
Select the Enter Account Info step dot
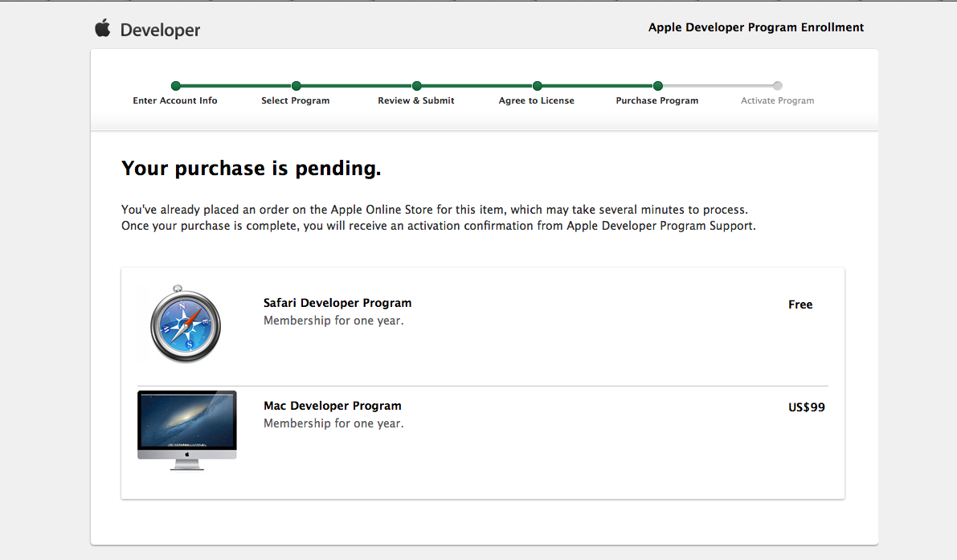[176, 86]
